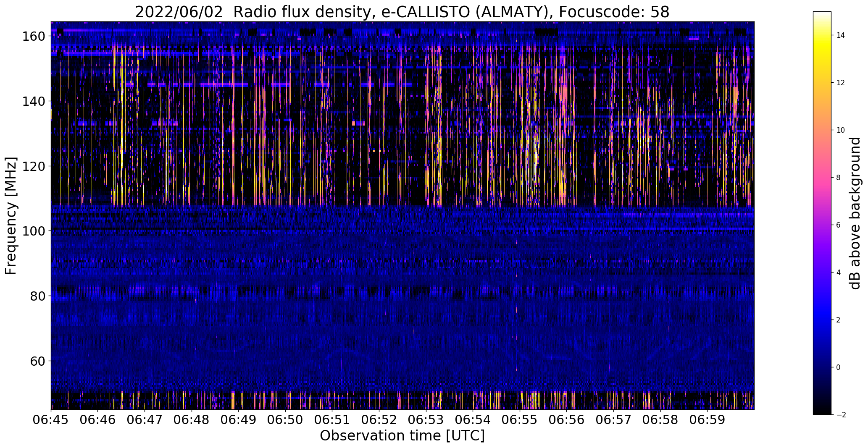Click the 06:57 time tick label
The image size is (868, 448).
tap(614, 419)
